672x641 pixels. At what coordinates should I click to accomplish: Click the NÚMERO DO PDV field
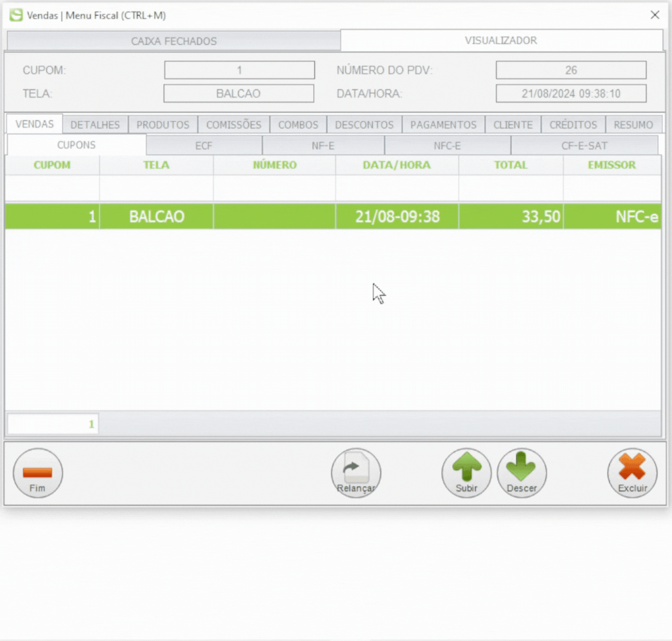(x=571, y=70)
